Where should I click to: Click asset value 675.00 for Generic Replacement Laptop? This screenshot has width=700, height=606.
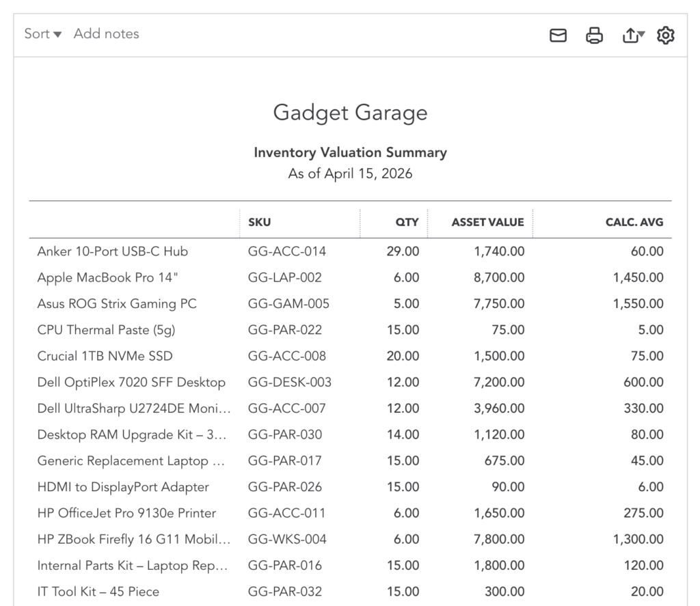505,461
